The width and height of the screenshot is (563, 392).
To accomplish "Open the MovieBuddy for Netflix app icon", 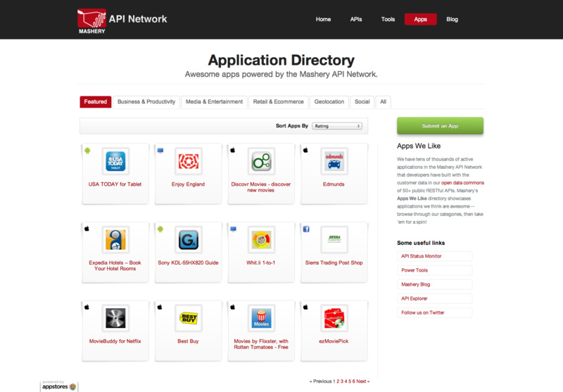I will tap(115, 318).
